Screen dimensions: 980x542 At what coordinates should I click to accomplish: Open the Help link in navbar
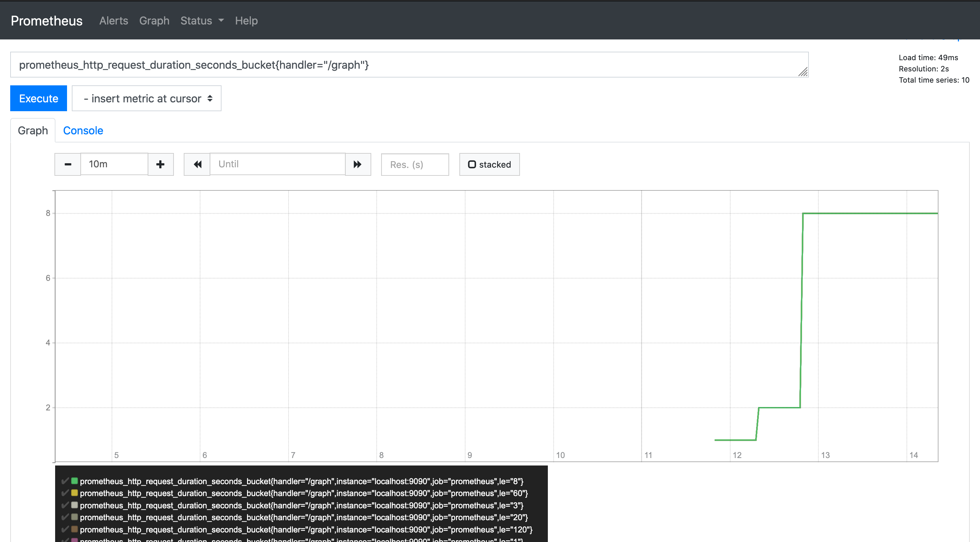click(x=246, y=20)
